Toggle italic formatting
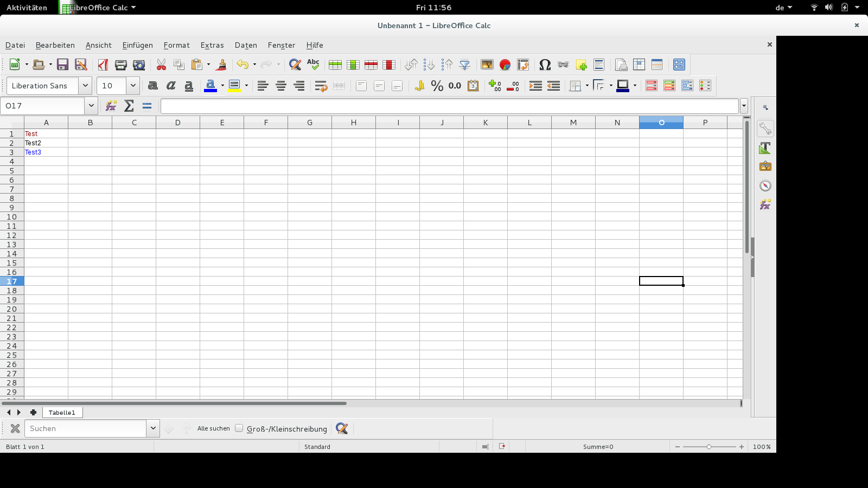The image size is (868, 488). 171,86
